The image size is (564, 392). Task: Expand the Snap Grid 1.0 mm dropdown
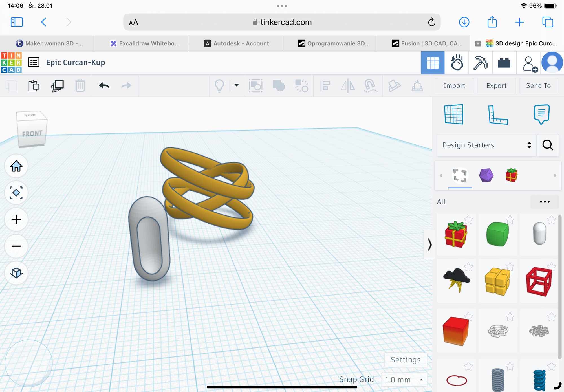[404, 380]
